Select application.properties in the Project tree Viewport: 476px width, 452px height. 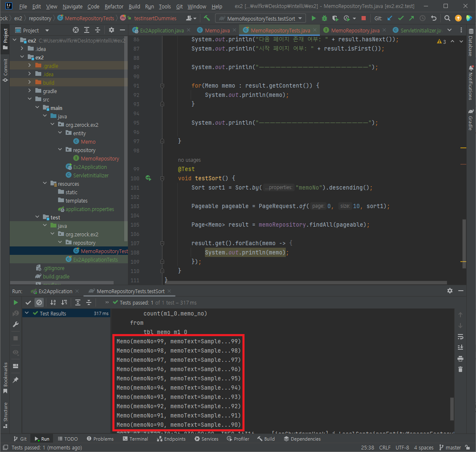tap(90, 209)
